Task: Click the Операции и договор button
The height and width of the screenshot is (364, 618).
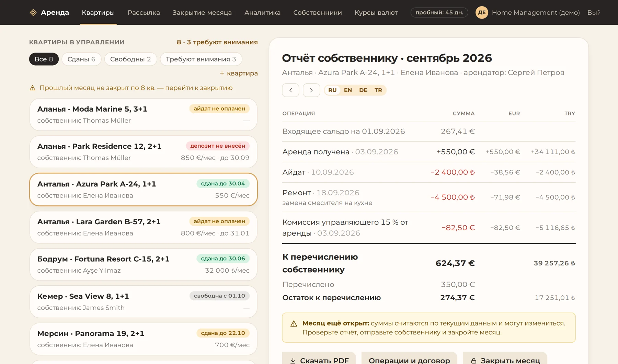Action: [x=409, y=358]
